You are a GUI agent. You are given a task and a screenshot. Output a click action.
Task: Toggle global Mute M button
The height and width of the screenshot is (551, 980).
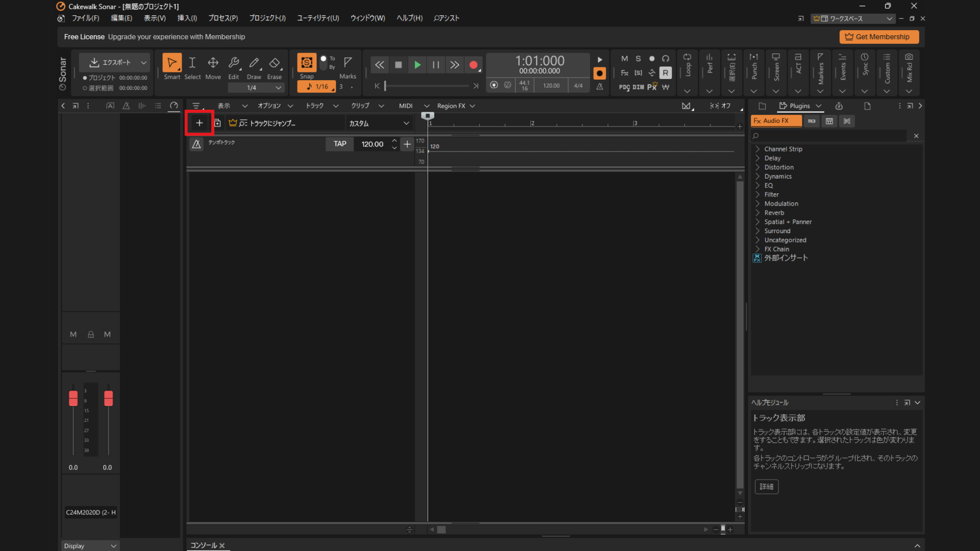[624, 59]
